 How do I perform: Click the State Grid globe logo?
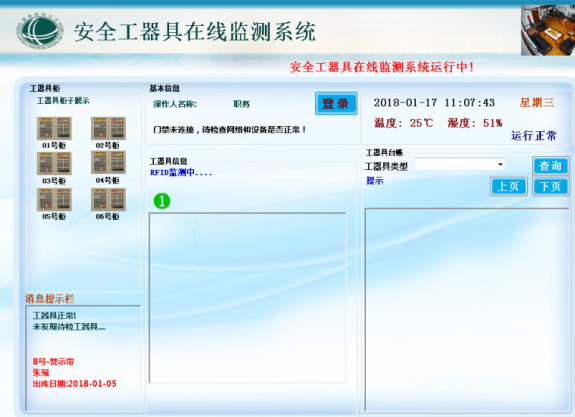40,30
